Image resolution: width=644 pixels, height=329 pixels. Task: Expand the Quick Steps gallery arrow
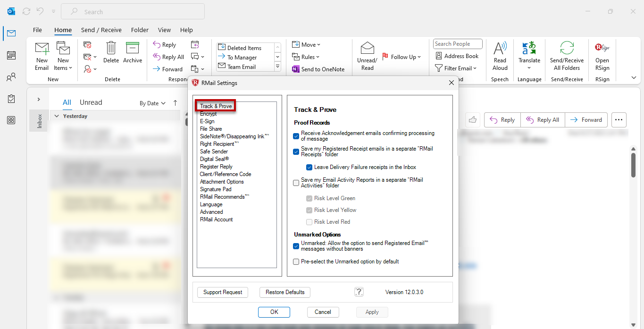277,67
